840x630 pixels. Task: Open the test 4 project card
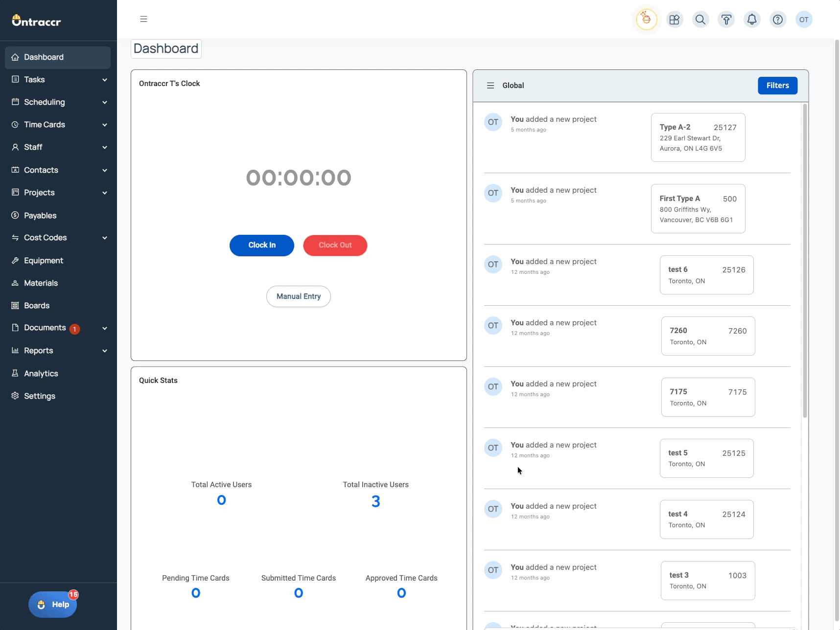point(706,519)
